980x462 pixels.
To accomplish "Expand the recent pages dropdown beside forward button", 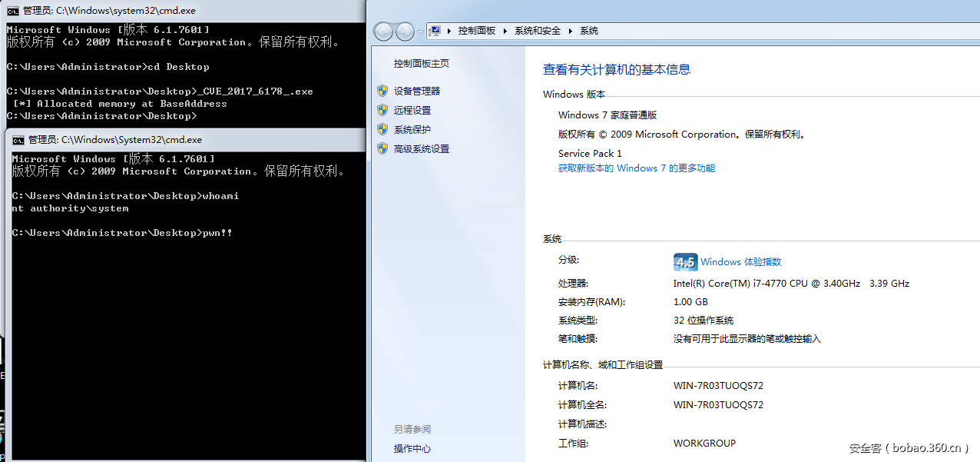I will tap(420, 31).
